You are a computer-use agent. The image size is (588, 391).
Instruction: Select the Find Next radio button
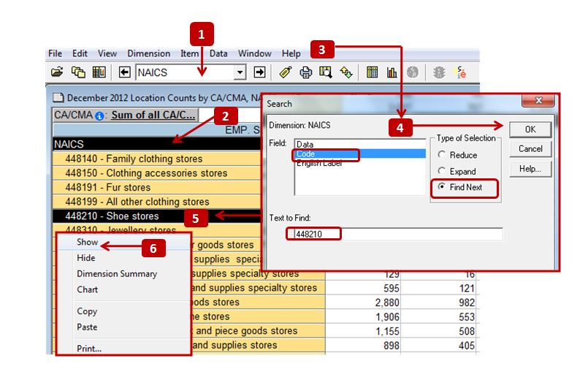(x=442, y=187)
